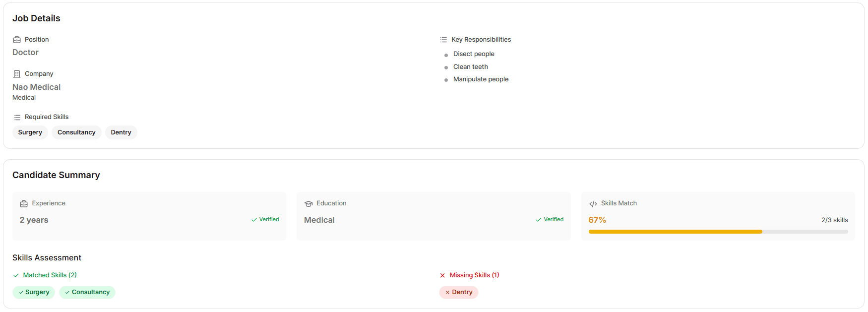Viewport: 868px width, 312px height.
Task: Click the matched Consultancy green badge
Action: [x=87, y=292]
